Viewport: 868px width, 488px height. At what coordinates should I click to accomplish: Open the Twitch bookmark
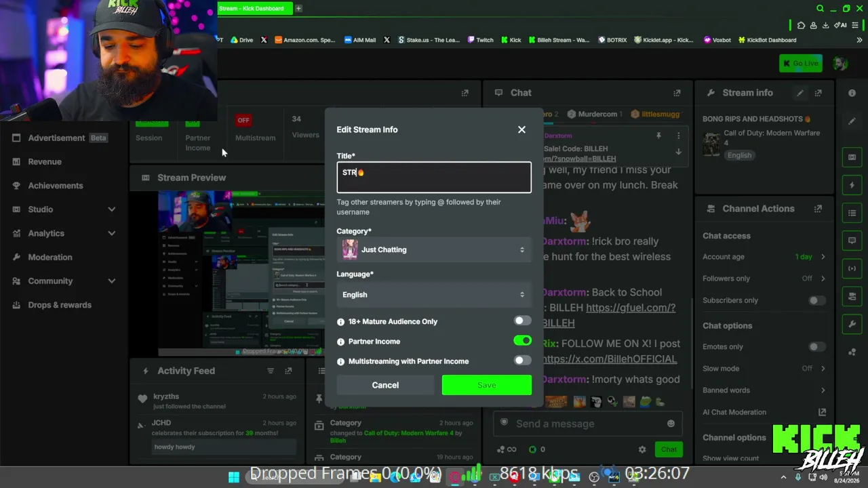click(x=480, y=40)
